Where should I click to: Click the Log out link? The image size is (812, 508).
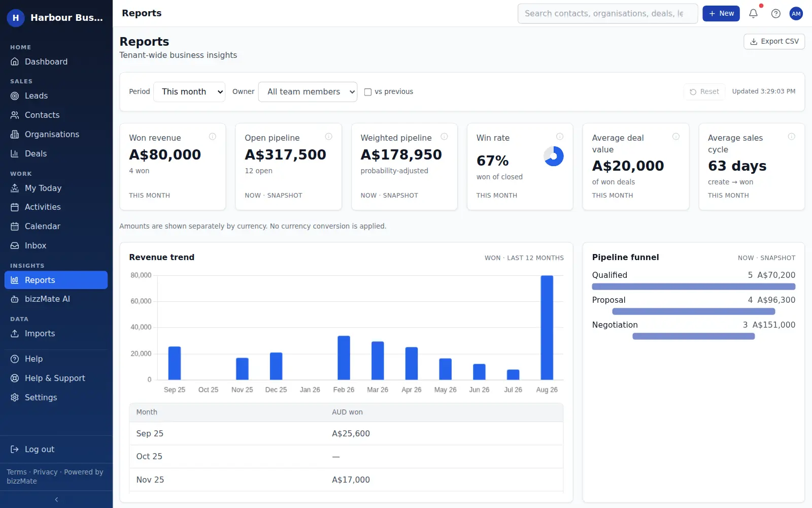tap(56, 449)
